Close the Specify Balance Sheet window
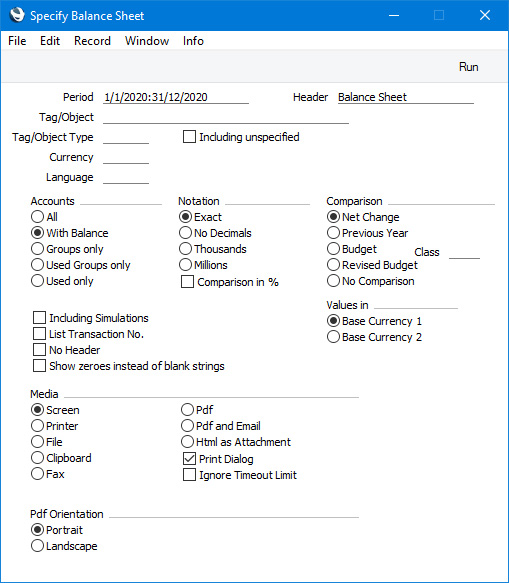The width and height of the screenshot is (509, 583). click(485, 15)
